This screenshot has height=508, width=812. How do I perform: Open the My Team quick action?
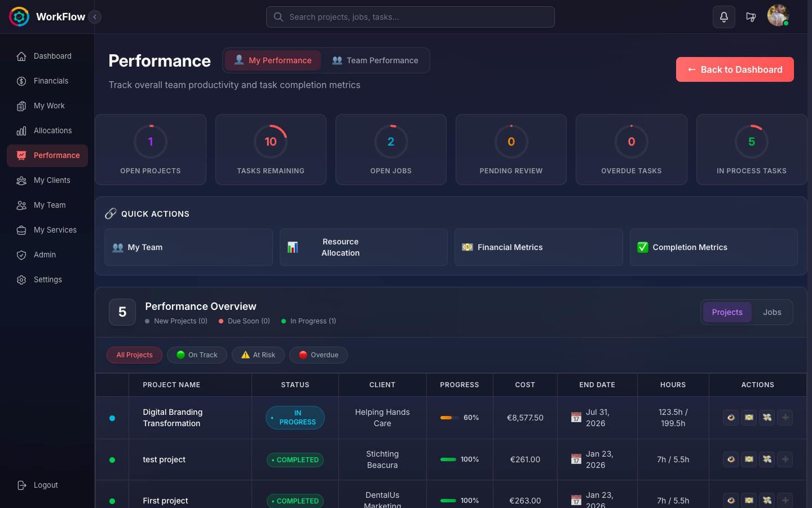pyautogui.click(x=188, y=247)
